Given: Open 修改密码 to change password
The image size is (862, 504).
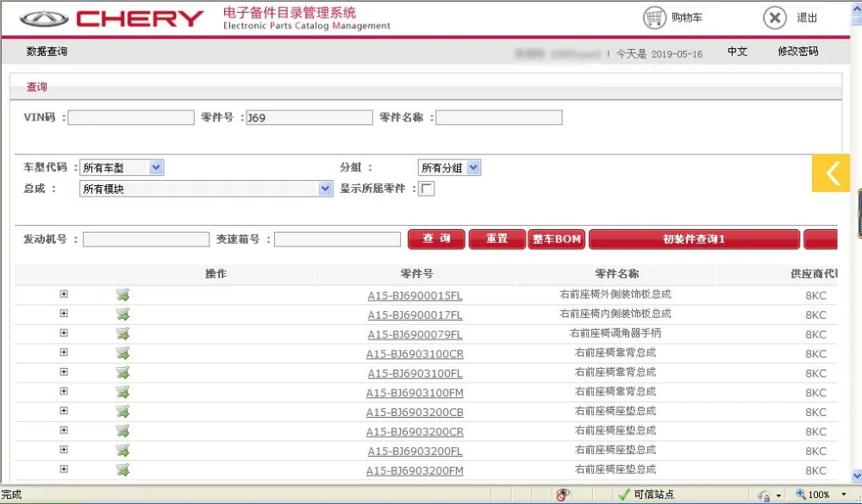Looking at the screenshot, I should click(797, 52).
